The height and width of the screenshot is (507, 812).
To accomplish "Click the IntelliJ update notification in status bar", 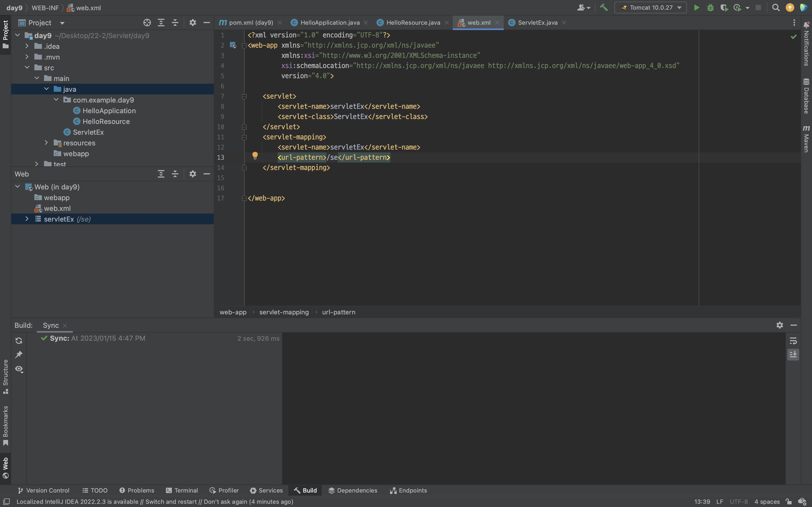I will tap(155, 502).
